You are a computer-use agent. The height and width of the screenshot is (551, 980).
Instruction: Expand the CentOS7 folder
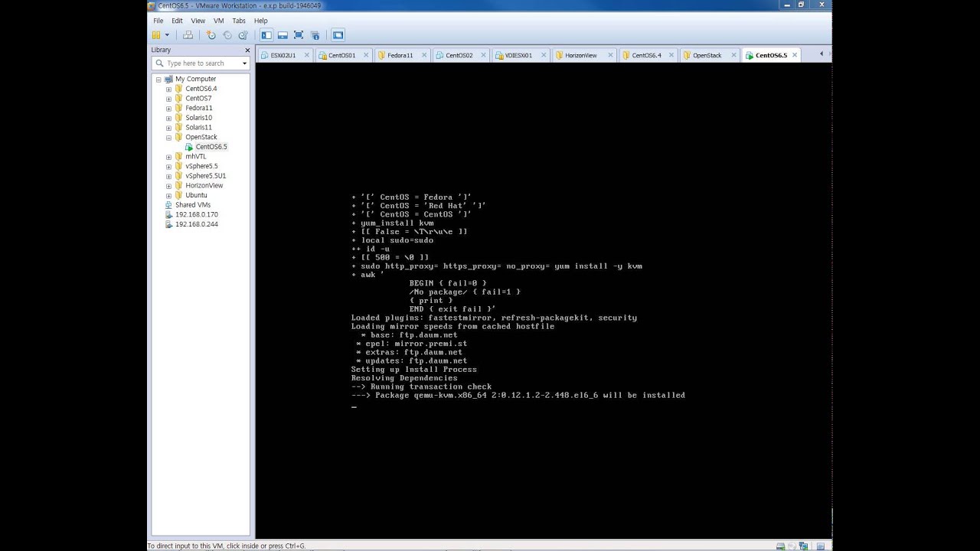(x=168, y=99)
